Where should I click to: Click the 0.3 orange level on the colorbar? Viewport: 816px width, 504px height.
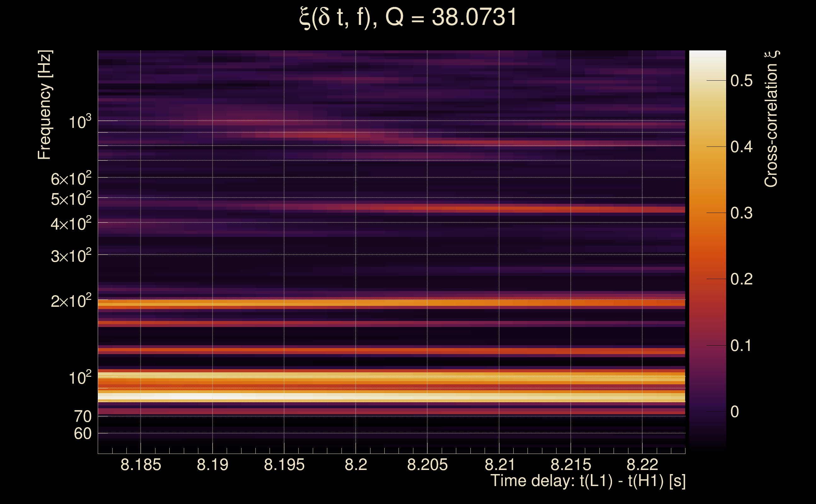(708, 213)
